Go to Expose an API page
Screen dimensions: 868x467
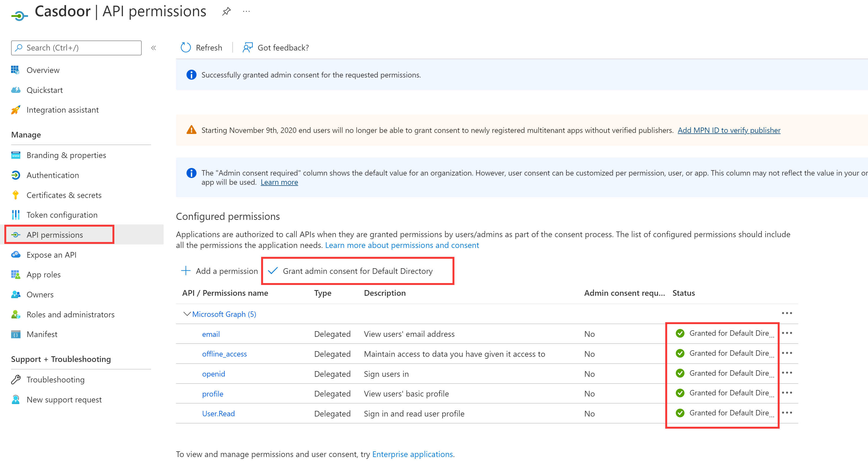pos(51,255)
